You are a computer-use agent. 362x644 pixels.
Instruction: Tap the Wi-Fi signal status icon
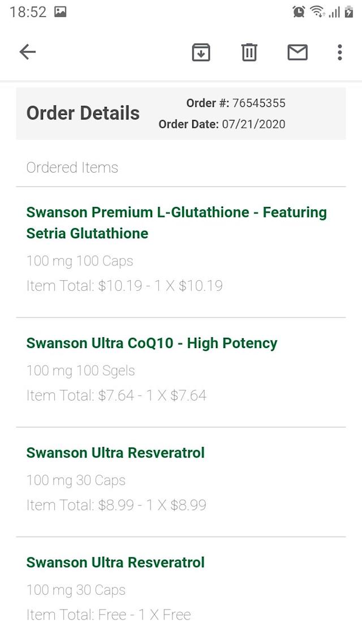[317, 11]
